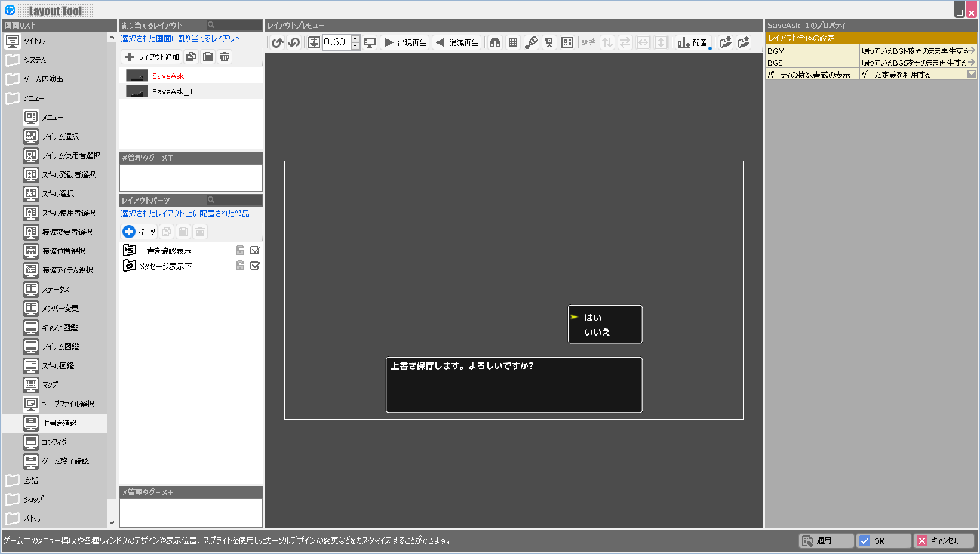This screenshot has height=554, width=980.
Task: Open パーティの特殊書式の表示 dropdown
Action: tap(971, 75)
